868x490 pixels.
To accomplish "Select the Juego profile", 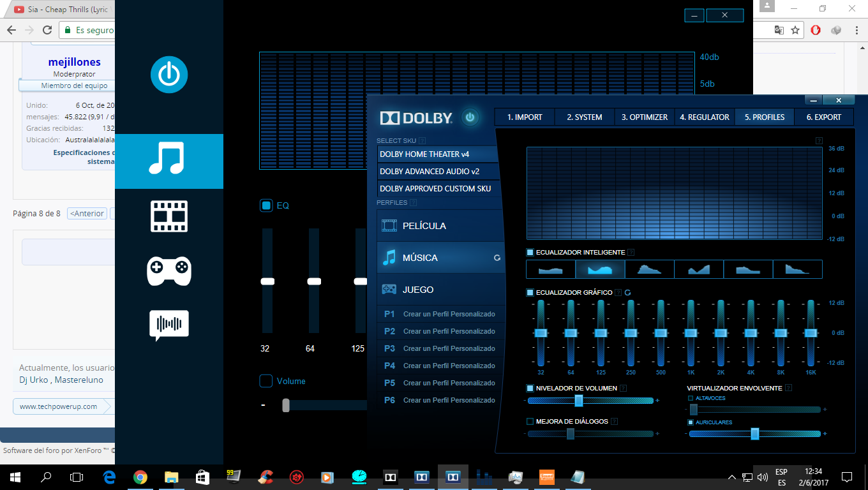I will pyautogui.click(x=440, y=290).
